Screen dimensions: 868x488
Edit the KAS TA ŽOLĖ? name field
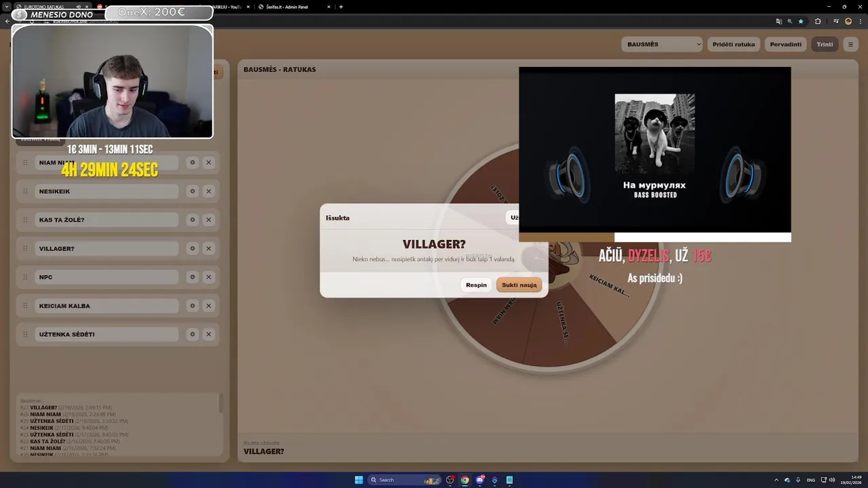point(106,220)
